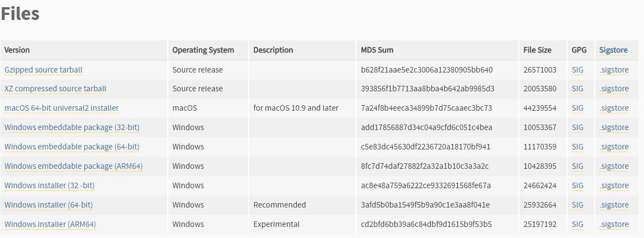Open Windows embeddable package (32-bit) link
644x238 pixels.
pos(72,127)
